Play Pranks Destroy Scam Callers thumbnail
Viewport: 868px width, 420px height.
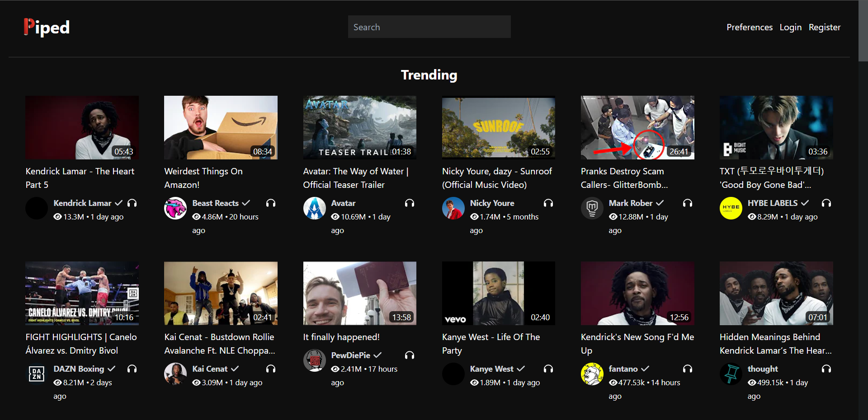click(x=637, y=127)
